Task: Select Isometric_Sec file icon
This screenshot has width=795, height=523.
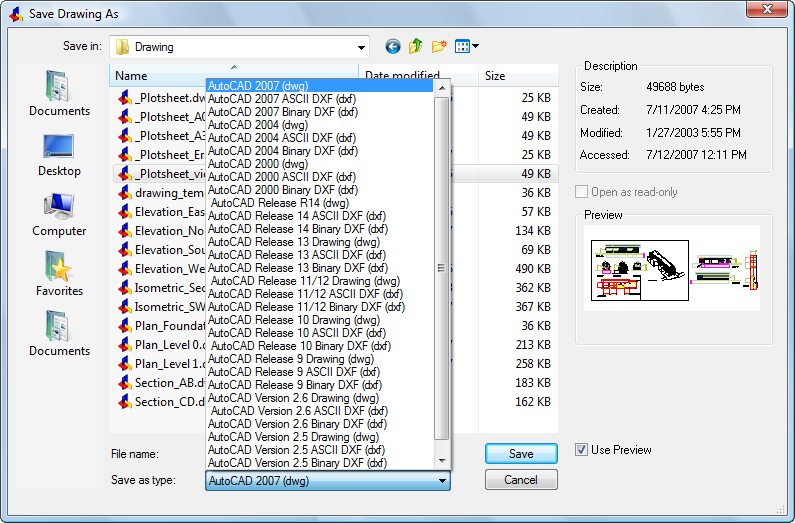Action: [125, 288]
